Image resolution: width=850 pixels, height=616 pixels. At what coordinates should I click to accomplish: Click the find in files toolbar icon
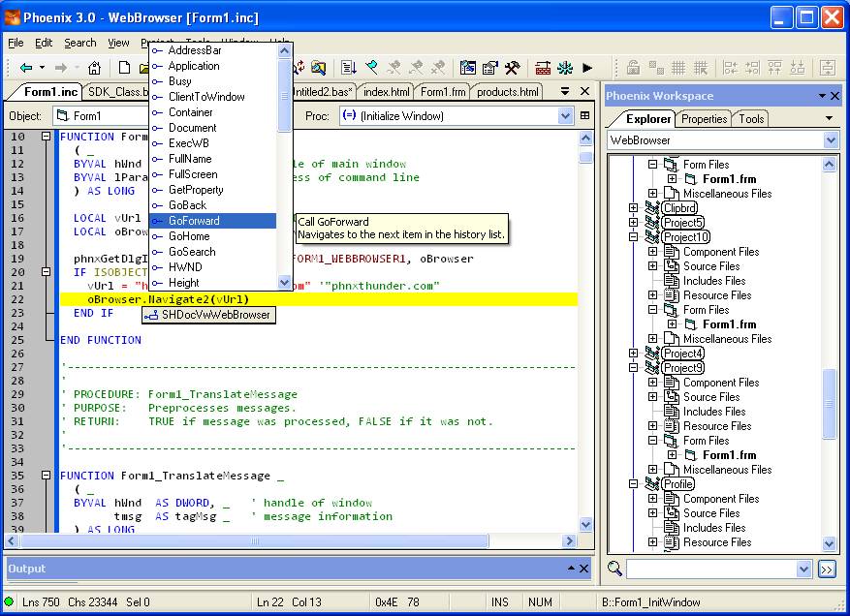[x=318, y=68]
